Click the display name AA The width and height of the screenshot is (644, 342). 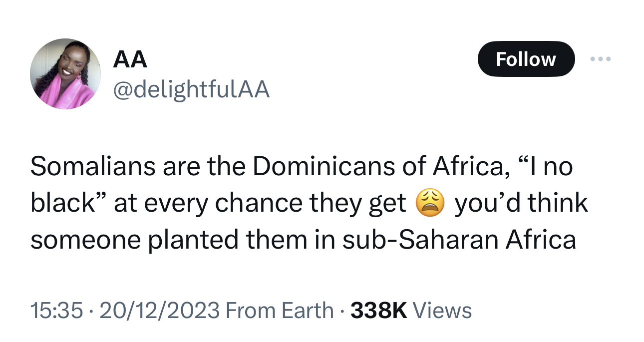(130, 60)
